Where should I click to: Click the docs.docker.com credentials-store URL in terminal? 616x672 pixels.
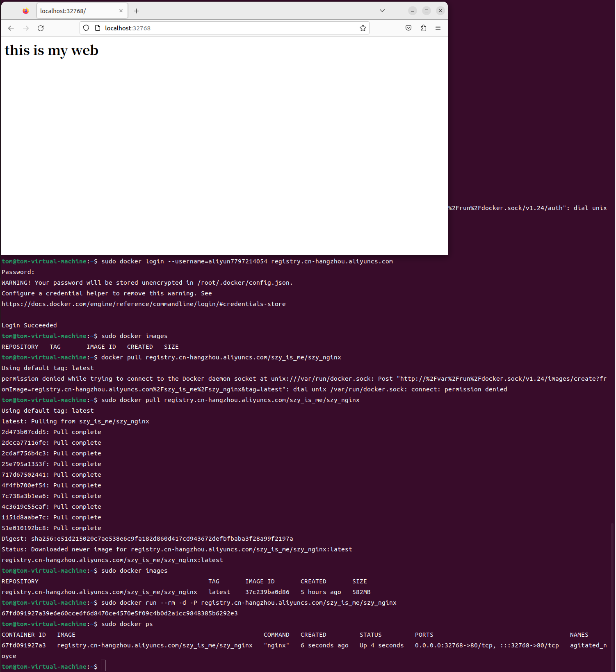click(144, 304)
